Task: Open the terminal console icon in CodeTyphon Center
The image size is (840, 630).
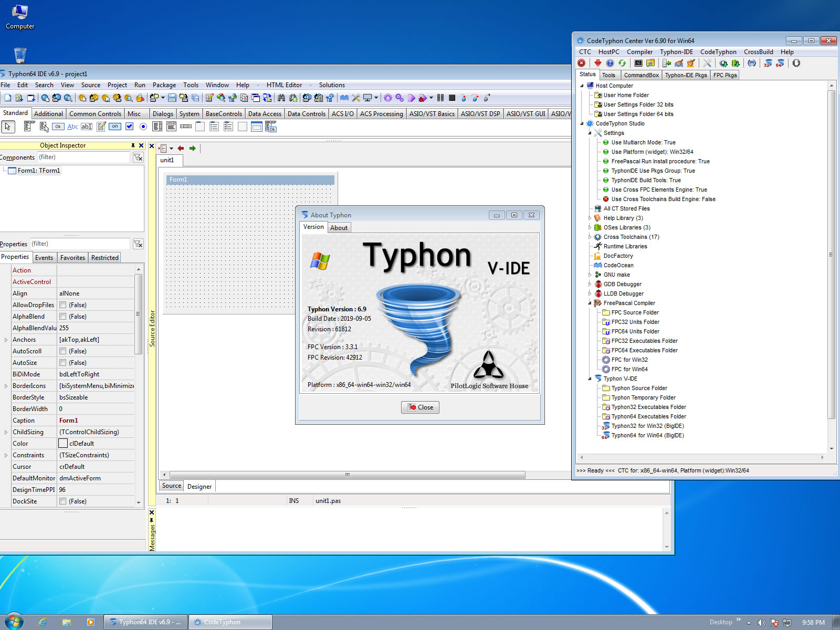Action: [x=638, y=63]
